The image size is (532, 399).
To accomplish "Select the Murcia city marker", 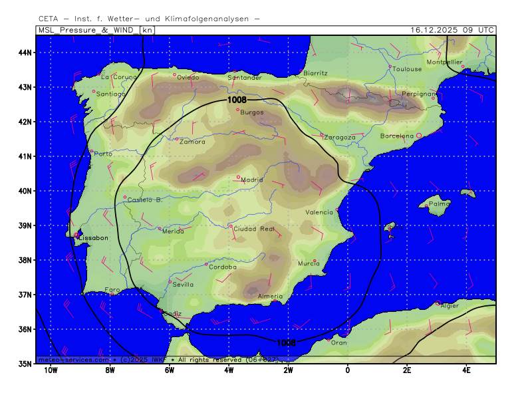I will pyautogui.click(x=315, y=261).
